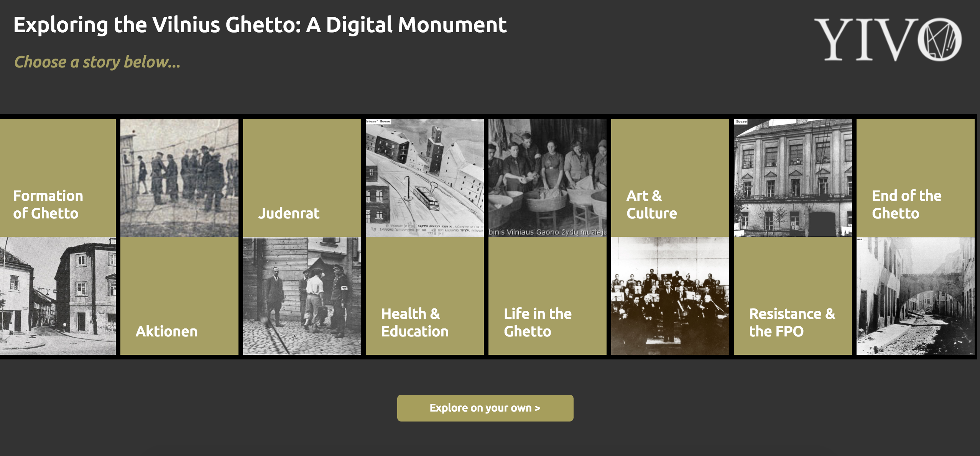Screen dimensions: 980x456
Task: Open the Formation of Ghetto story
Action: (x=58, y=178)
